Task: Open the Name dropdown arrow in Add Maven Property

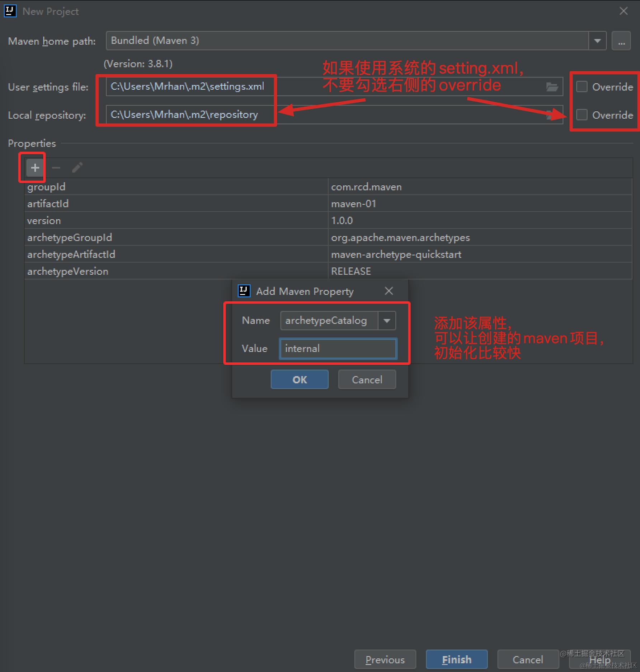Action: tap(387, 321)
